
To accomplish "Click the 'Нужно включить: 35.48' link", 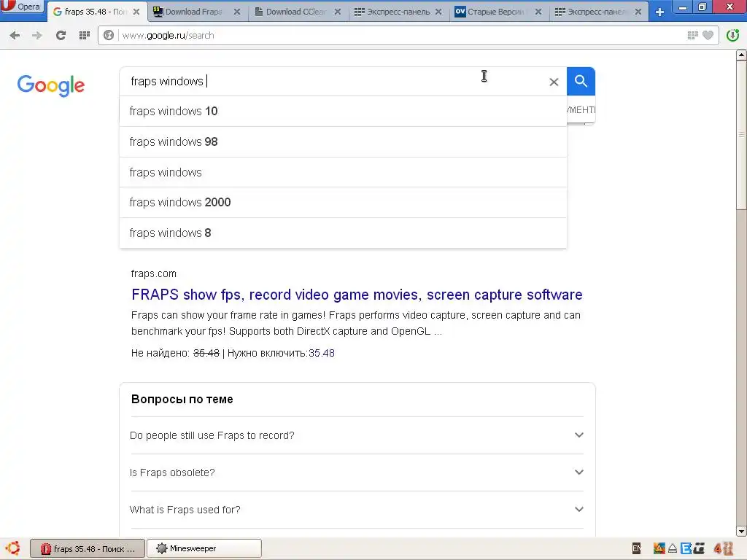I will (x=281, y=354).
